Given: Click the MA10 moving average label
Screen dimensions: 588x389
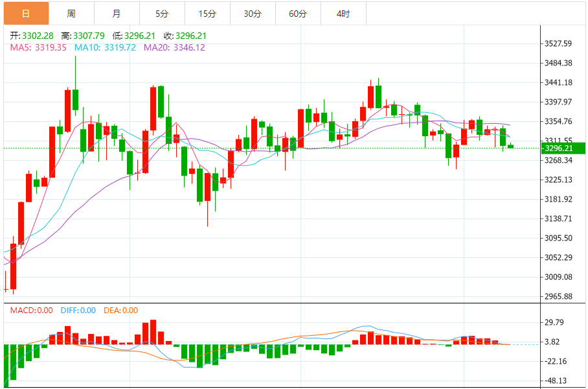Looking at the screenshot, I should 105,47.
